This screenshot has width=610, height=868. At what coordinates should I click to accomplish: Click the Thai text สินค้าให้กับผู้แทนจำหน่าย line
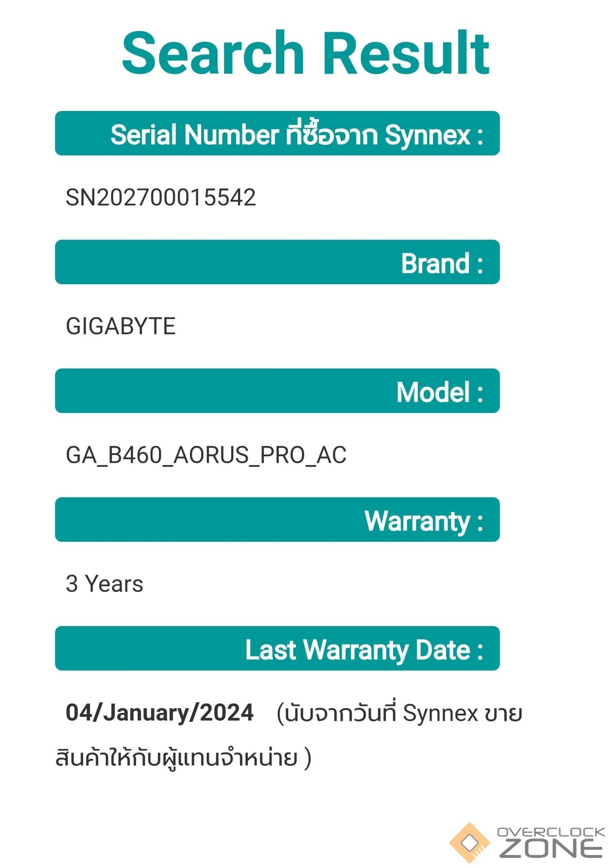tap(177, 758)
